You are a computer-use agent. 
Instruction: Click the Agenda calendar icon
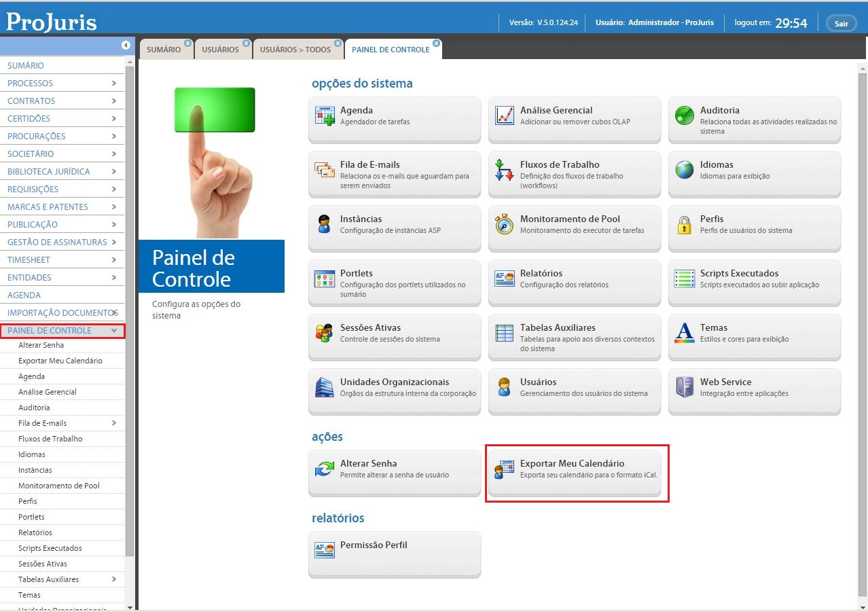point(325,115)
